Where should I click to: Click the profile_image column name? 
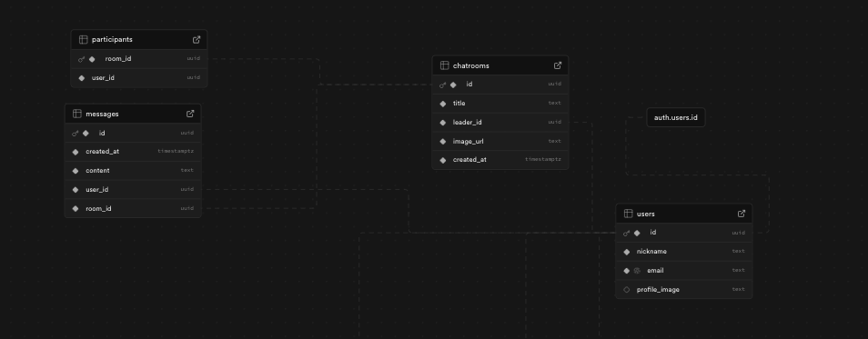[658, 290]
